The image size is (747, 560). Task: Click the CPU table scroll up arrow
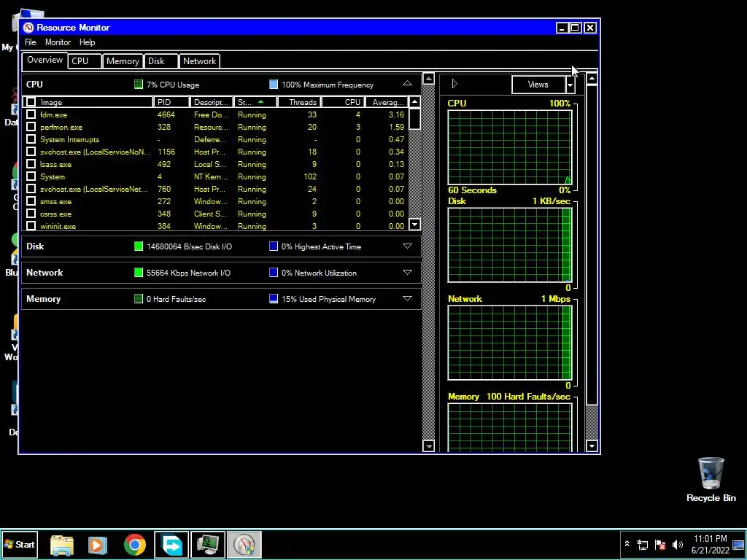(415, 102)
